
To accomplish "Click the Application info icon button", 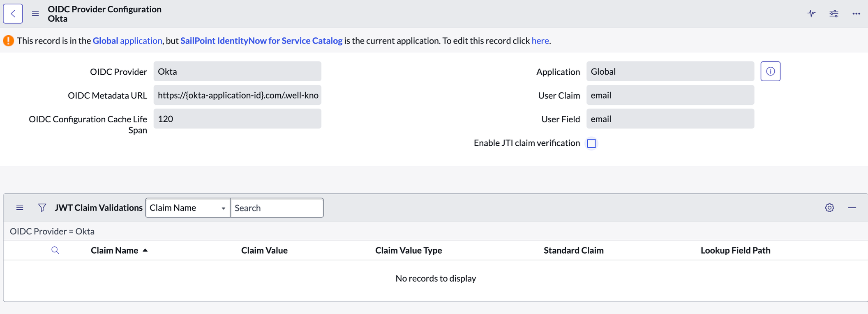I will coord(770,71).
